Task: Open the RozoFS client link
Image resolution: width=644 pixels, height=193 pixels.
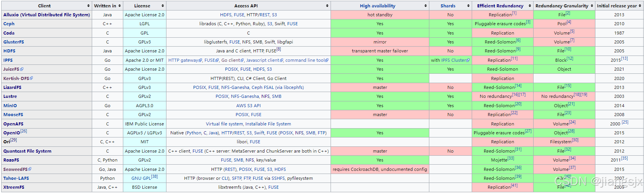Action: point(11,160)
